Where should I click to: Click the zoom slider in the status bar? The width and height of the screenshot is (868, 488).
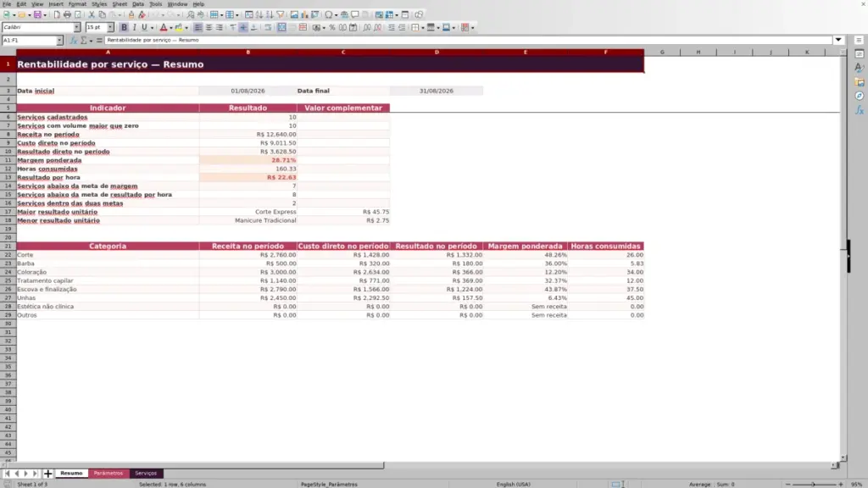click(814, 484)
